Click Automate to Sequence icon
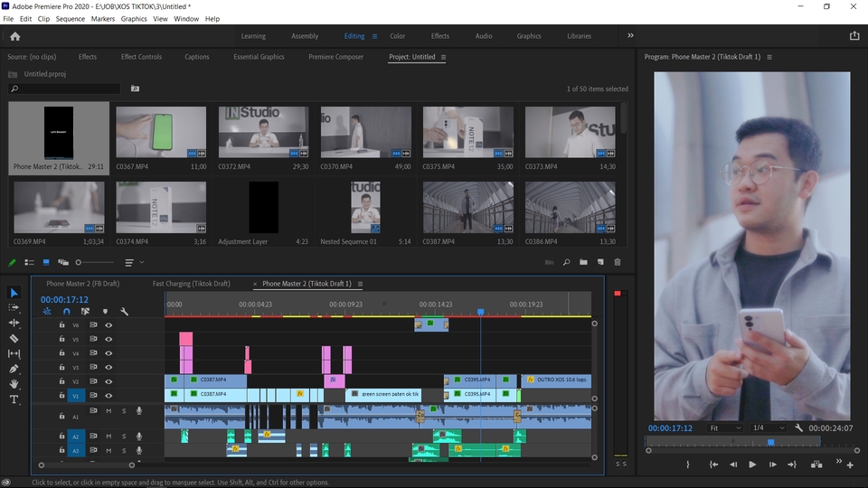 click(x=549, y=262)
